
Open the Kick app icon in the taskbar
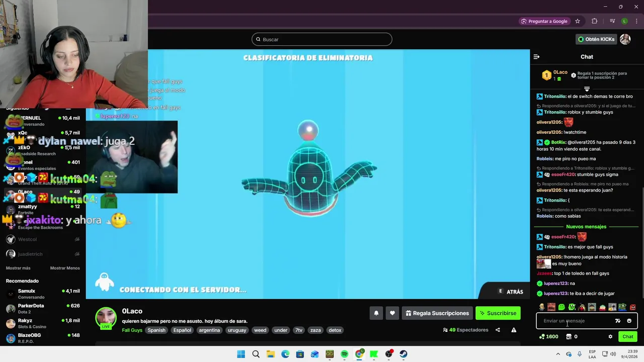(x=374, y=354)
